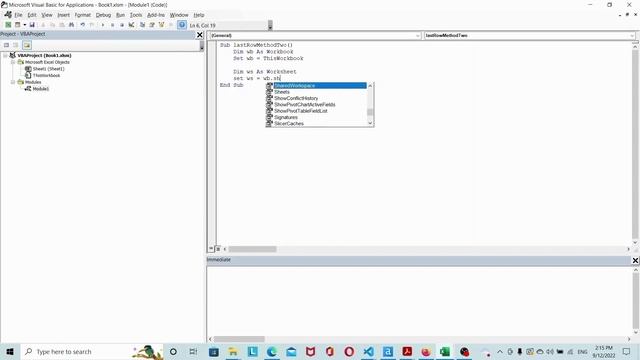Collapse the VBAProject (Book1.xlsm) tree node
This screenshot has width=640, height=360.
pos(5,55)
